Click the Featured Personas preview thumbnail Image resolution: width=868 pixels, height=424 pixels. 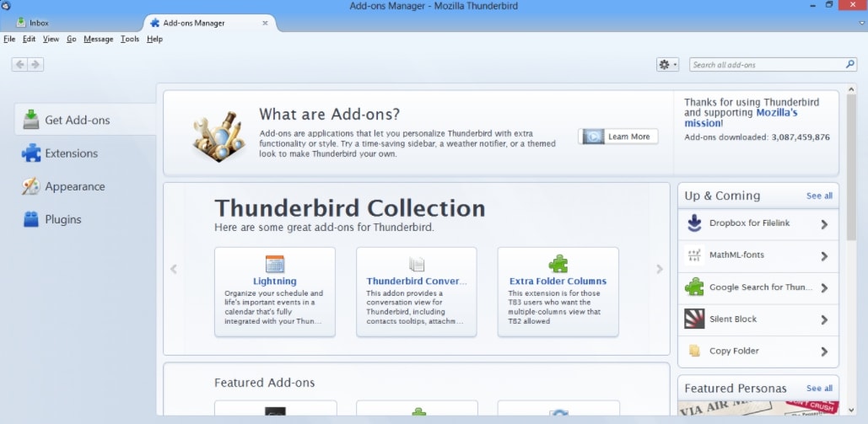pyautogui.click(x=758, y=408)
